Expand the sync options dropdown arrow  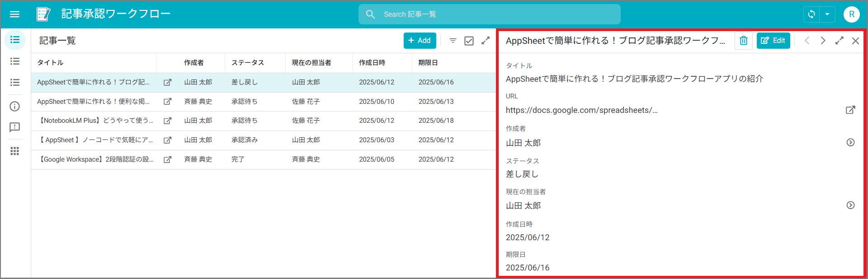click(x=827, y=14)
